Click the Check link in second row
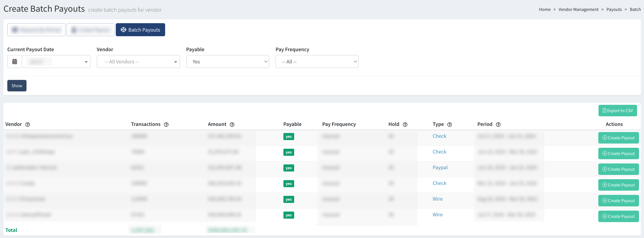 click(x=439, y=152)
